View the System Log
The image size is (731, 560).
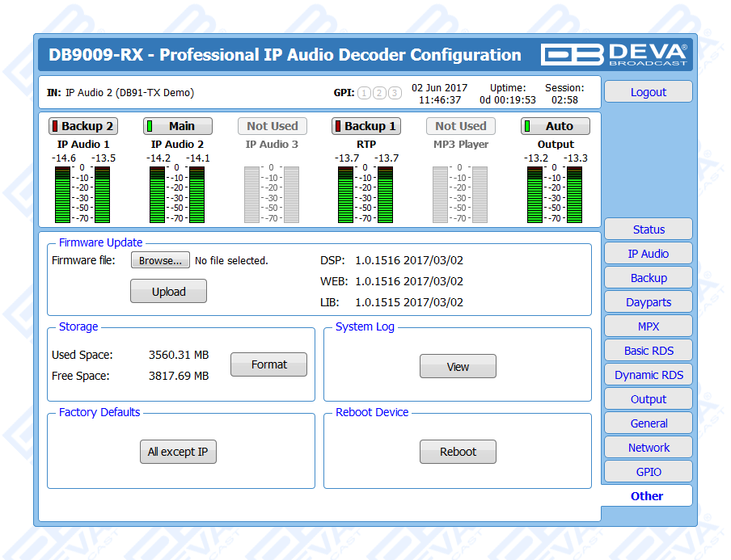pyautogui.click(x=458, y=367)
